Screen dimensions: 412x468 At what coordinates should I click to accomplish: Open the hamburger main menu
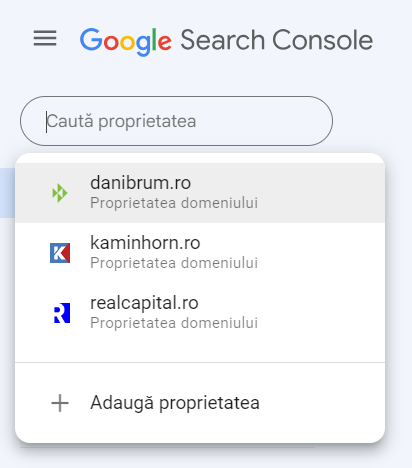(x=45, y=38)
